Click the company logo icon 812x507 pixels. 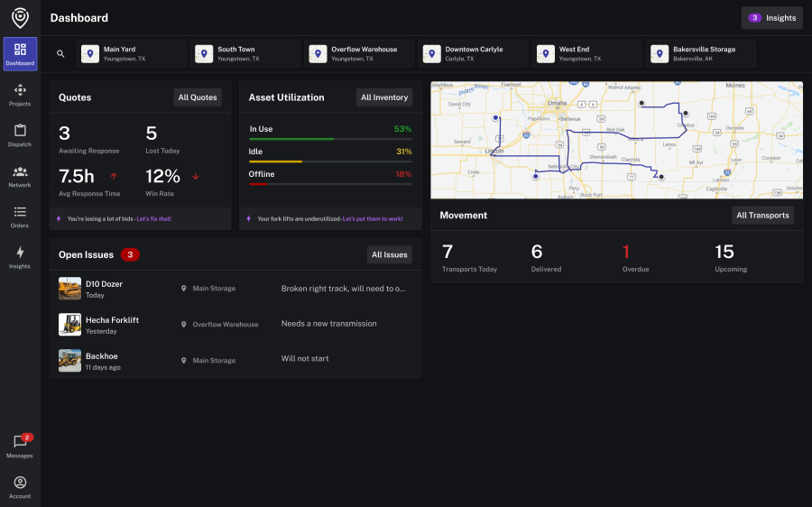click(20, 17)
